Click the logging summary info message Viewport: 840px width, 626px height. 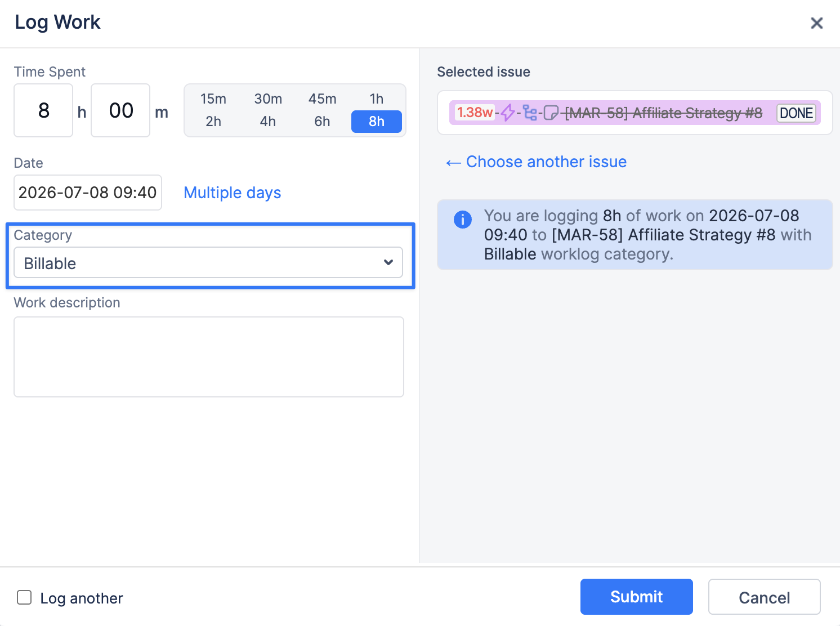point(635,235)
